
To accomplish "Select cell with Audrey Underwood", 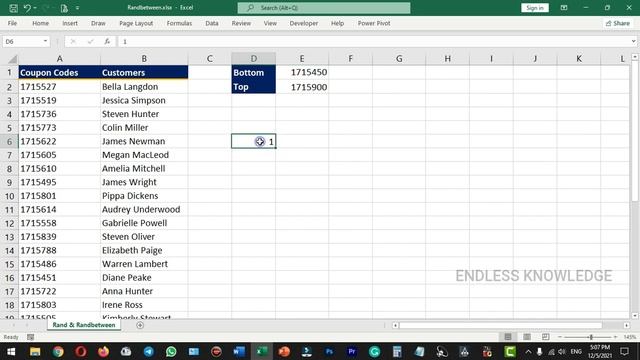I will coord(144,209).
